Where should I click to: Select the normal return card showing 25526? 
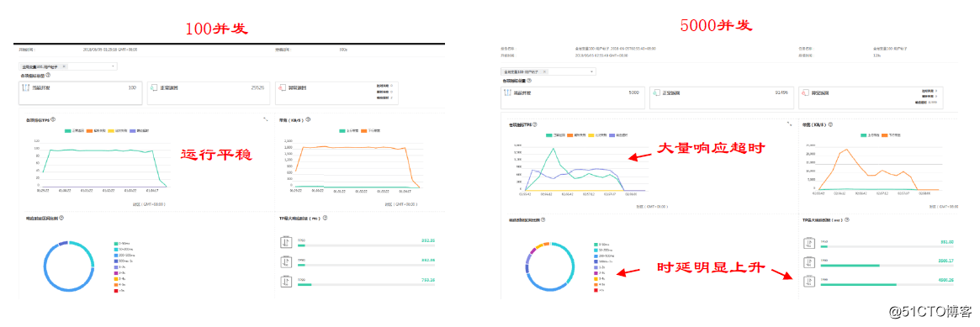tap(208, 92)
